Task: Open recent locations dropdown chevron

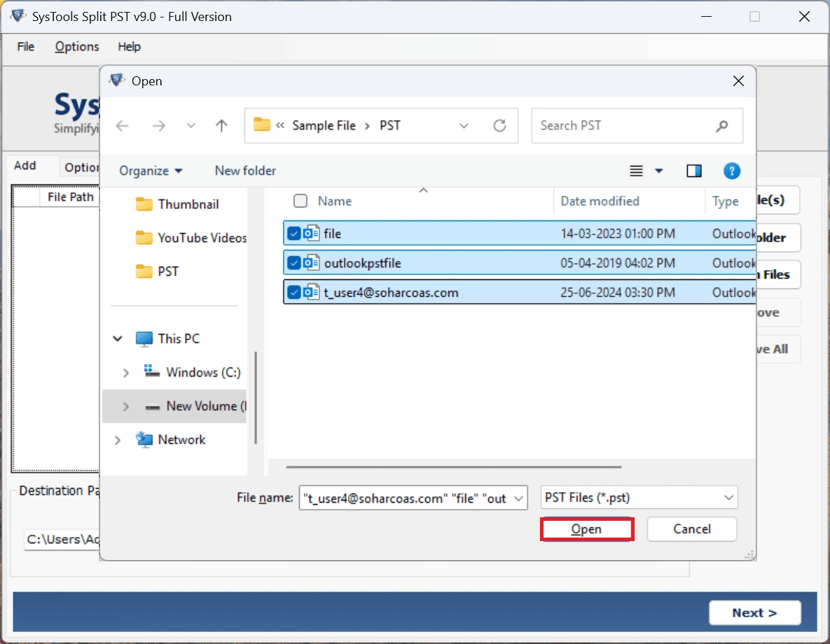Action: (x=191, y=126)
